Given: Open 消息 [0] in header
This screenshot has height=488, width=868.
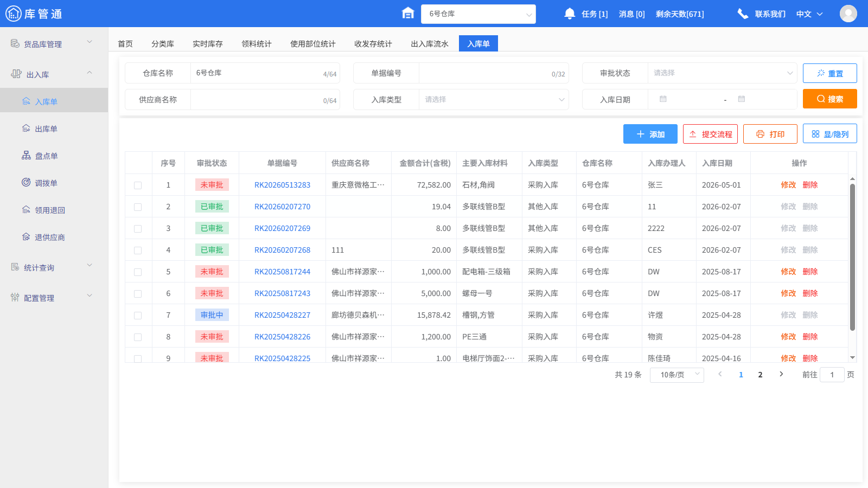Looking at the screenshot, I should (x=632, y=14).
